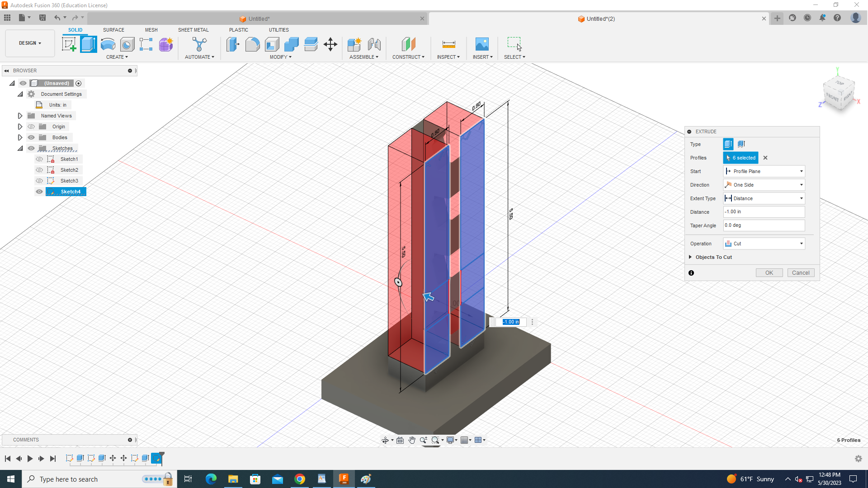Hide Sketch4 using its eye icon
This screenshot has width=868, height=488.
[39, 192]
